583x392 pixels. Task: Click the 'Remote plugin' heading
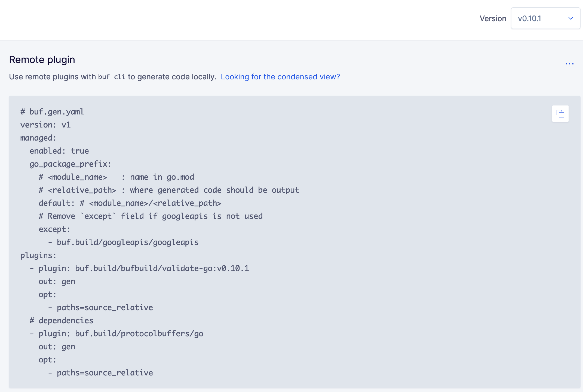click(42, 60)
